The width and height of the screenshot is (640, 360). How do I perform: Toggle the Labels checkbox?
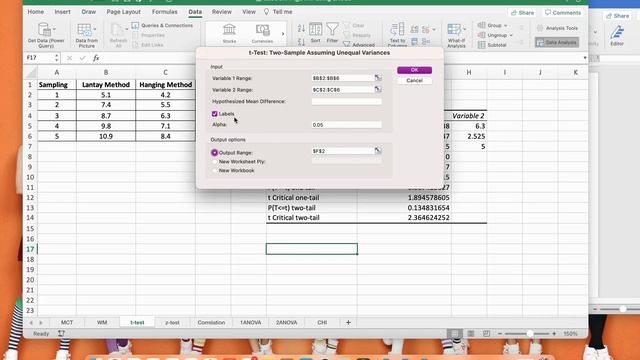214,113
